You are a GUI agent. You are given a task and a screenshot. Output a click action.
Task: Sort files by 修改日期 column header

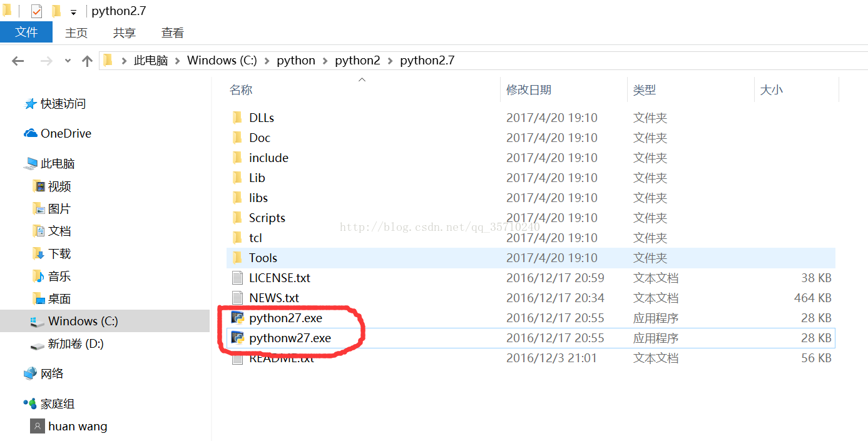(x=529, y=90)
